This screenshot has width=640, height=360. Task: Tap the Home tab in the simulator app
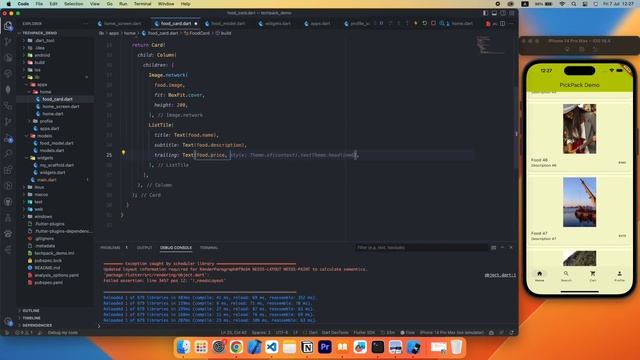(540, 276)
